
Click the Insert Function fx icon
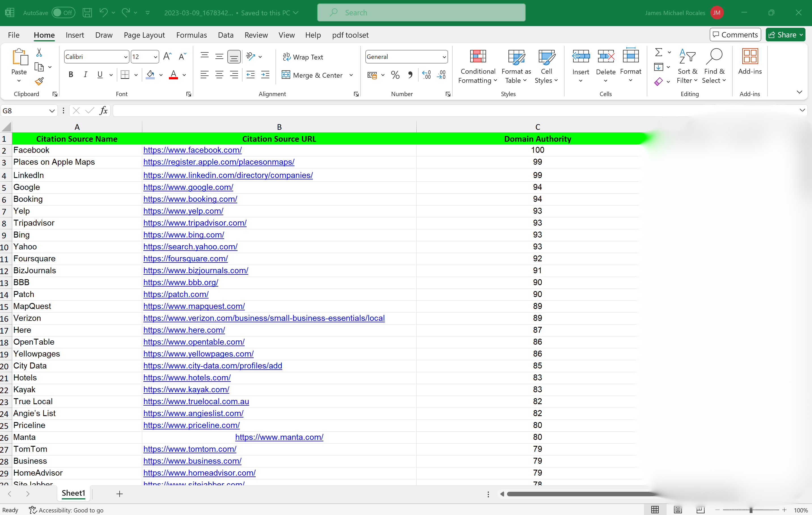(x=103, y=111)
